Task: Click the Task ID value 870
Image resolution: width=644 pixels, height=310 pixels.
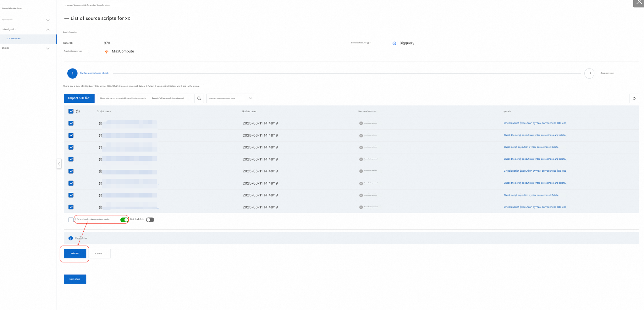Action: [x=107, y=43]
